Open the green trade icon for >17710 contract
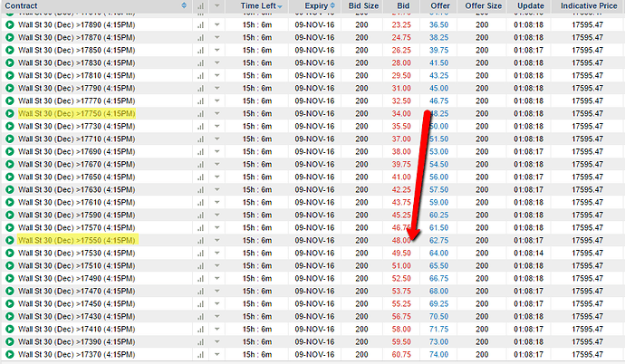 point(10,139)
